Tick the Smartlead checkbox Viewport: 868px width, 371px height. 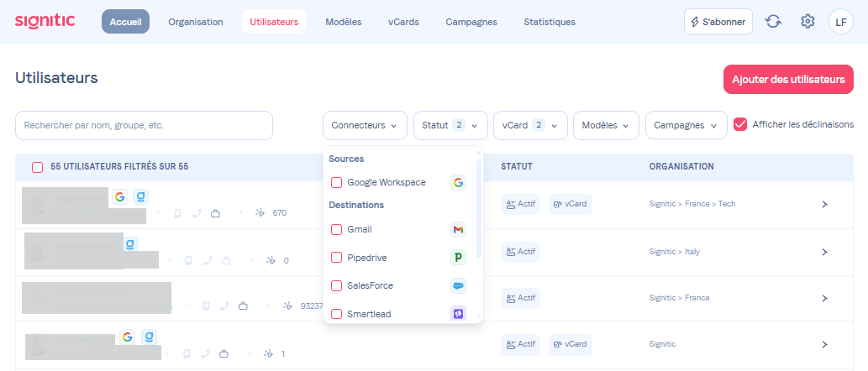pos(336,314)
